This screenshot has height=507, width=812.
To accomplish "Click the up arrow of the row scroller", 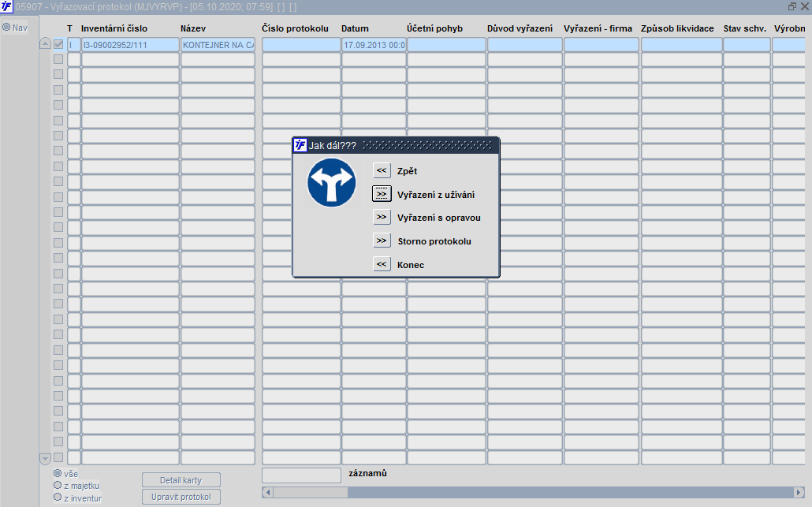I will (x=45, y=44).
